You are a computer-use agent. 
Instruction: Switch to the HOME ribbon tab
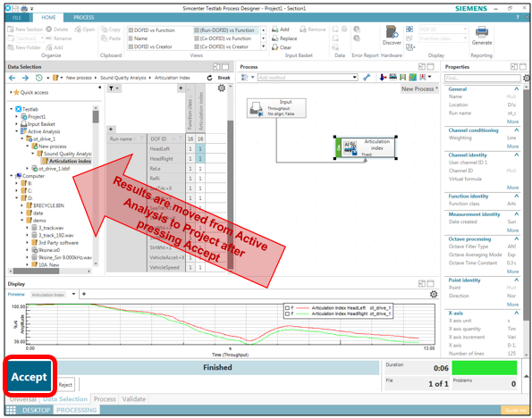coord(48,18)
